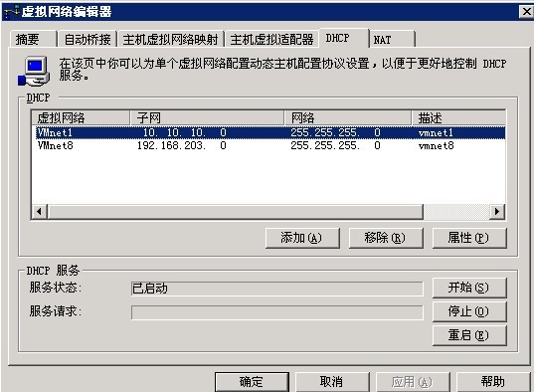The image size is (534, 392).
Task: Click the list's right scroll arrow
Action: point(497,211)
